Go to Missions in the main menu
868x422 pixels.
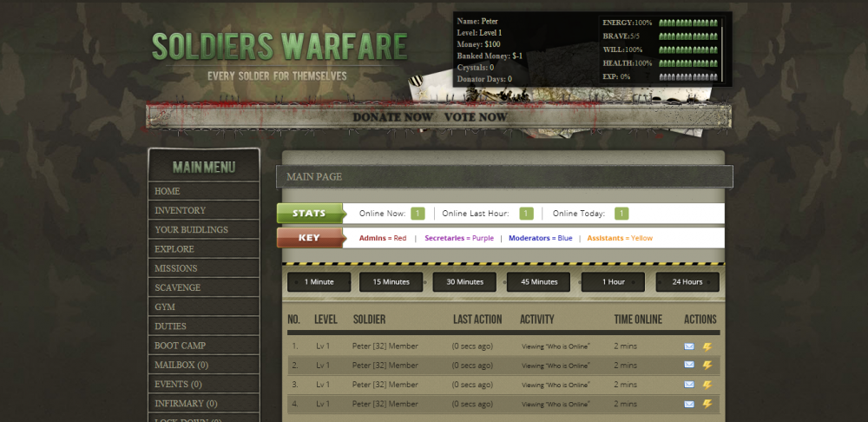point(175,268)
